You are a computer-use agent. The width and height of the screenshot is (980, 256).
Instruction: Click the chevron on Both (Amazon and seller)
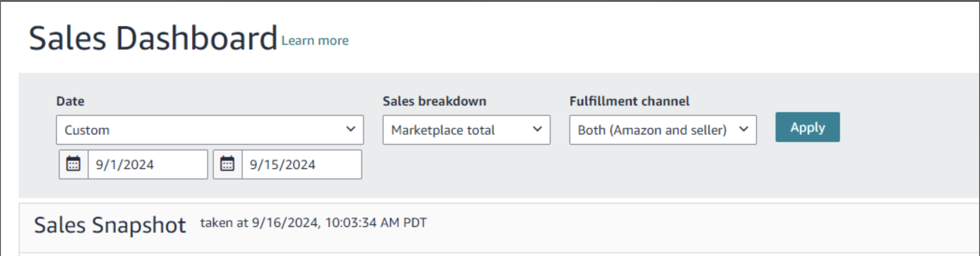point(744,129)
